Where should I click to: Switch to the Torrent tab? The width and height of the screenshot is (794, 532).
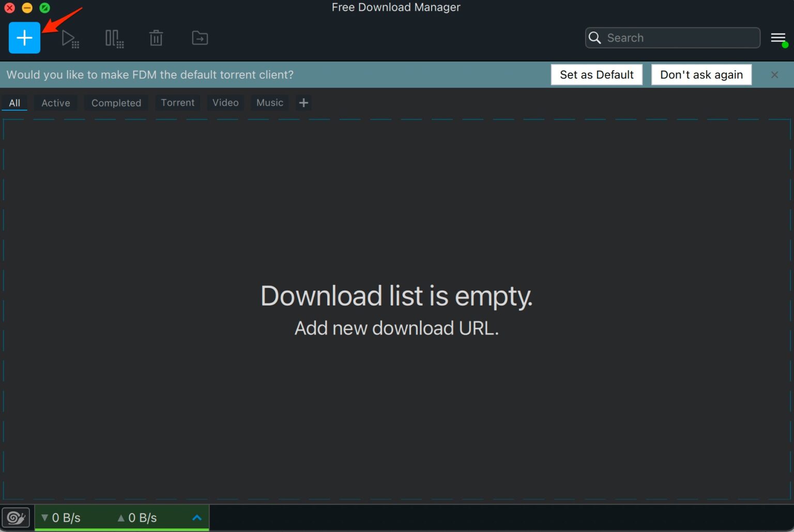click(177, 102)
